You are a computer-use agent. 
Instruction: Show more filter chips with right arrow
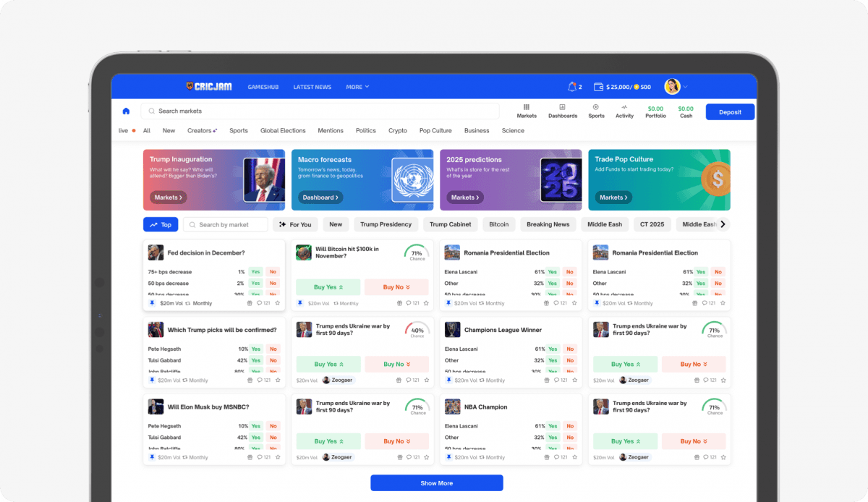(x=723, y=224)
